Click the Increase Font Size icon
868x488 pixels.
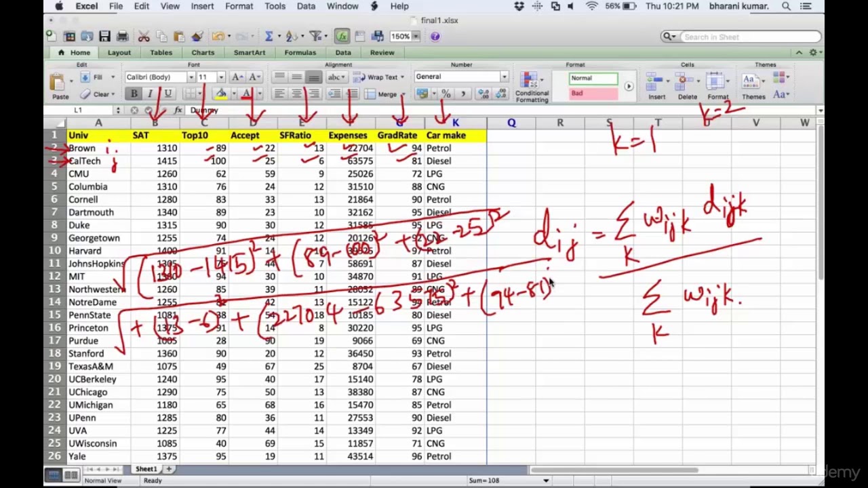pos(237,77)
